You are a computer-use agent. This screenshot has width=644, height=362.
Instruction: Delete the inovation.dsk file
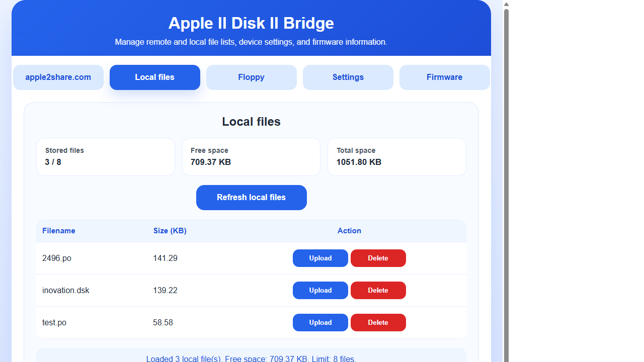point(378,291)
